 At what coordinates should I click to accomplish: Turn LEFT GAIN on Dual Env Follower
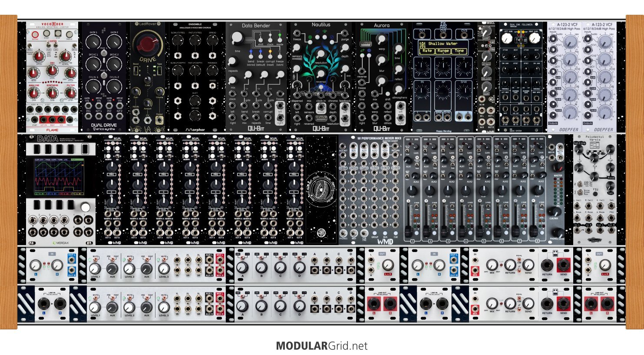[507, 39]
